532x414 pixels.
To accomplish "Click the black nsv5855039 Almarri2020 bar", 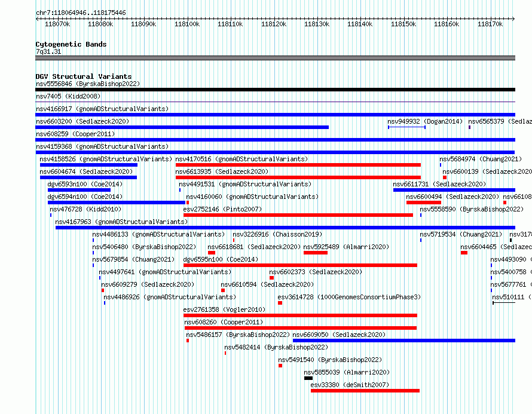I will tap(308, 378).
